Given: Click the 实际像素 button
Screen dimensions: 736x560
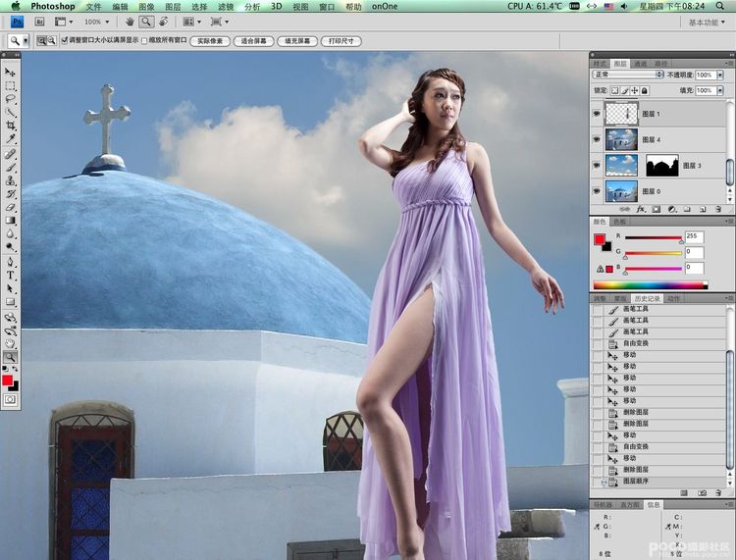Looking at the screenshot, I should pyautogui.click(x=210, y=41).
